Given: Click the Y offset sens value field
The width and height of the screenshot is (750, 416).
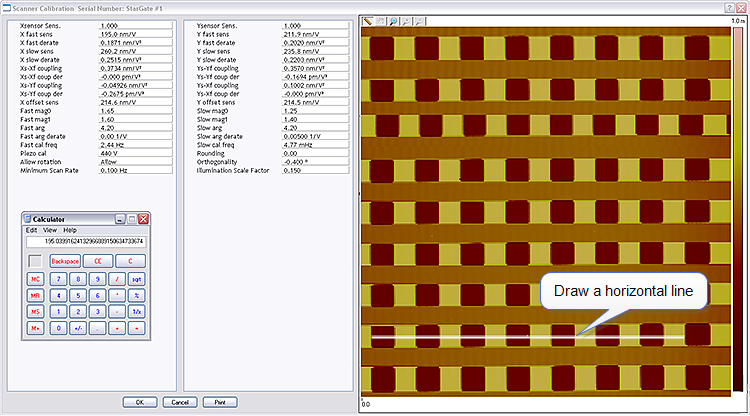Looking at the screenshot, I should pyautogui.click(x=316, y=102).
